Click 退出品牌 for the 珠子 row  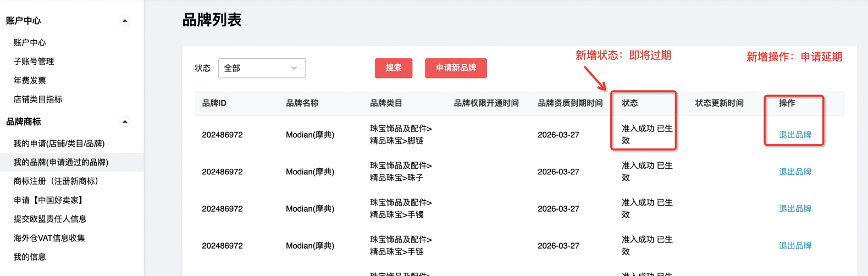[795, 172]
